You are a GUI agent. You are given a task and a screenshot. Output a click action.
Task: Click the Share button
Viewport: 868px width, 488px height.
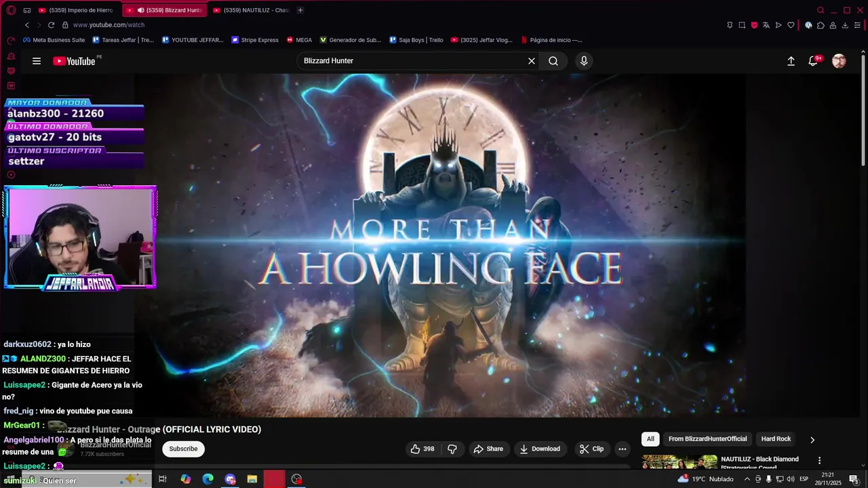[x=488, y=449]
